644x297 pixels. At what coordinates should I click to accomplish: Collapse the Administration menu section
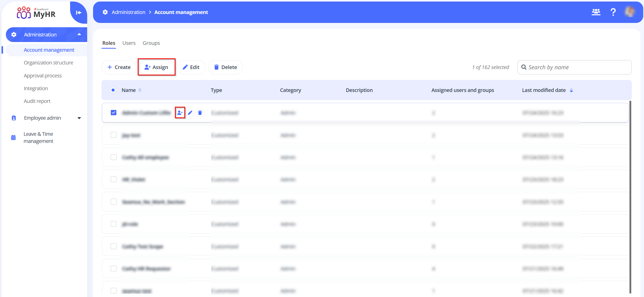coord(79,34)
